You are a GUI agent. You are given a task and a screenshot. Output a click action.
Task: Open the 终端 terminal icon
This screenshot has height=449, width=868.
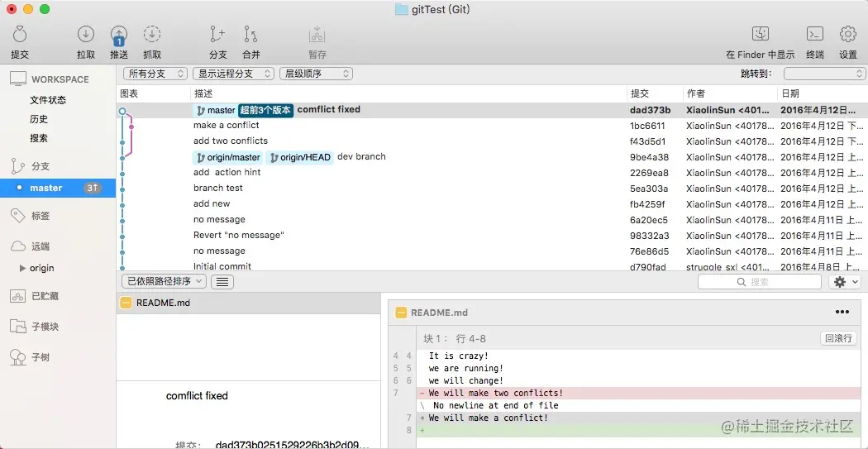tap(814, 35)
